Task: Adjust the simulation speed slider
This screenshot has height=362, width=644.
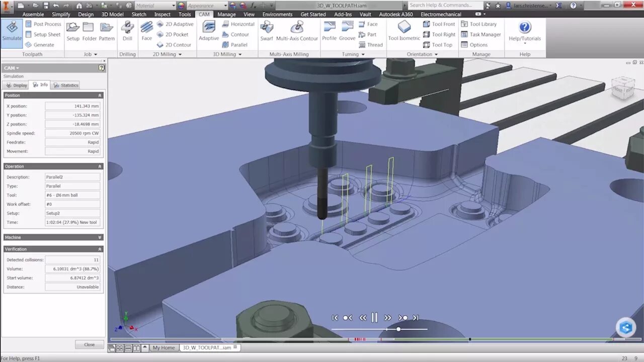Action: (398, 329)
